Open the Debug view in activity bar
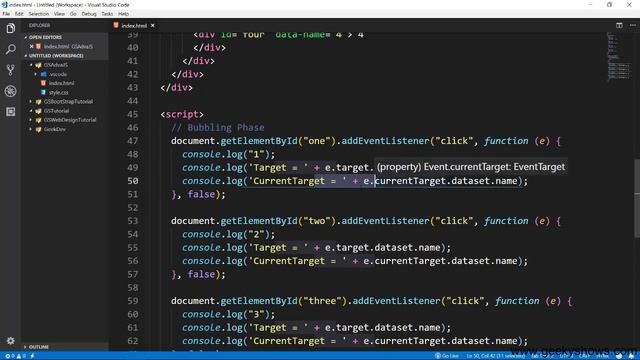The image size is (640, 360). coord(11,91)
